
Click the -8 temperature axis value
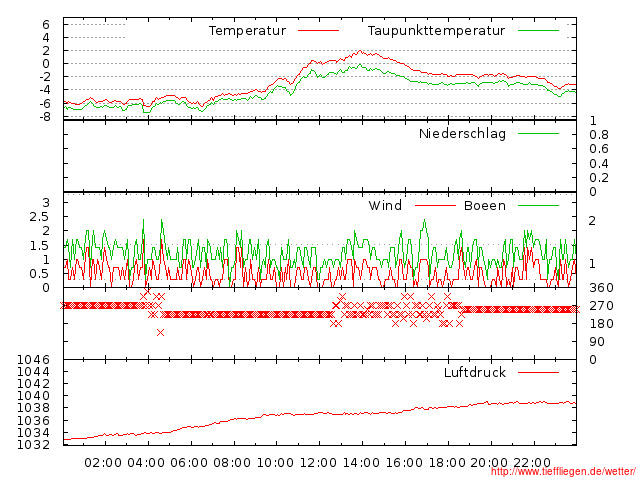44,117
